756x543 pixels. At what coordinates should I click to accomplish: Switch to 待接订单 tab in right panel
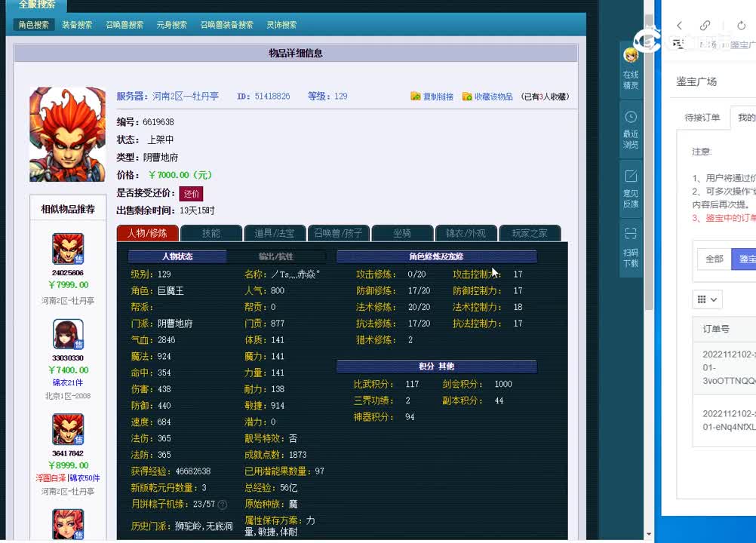701,118
